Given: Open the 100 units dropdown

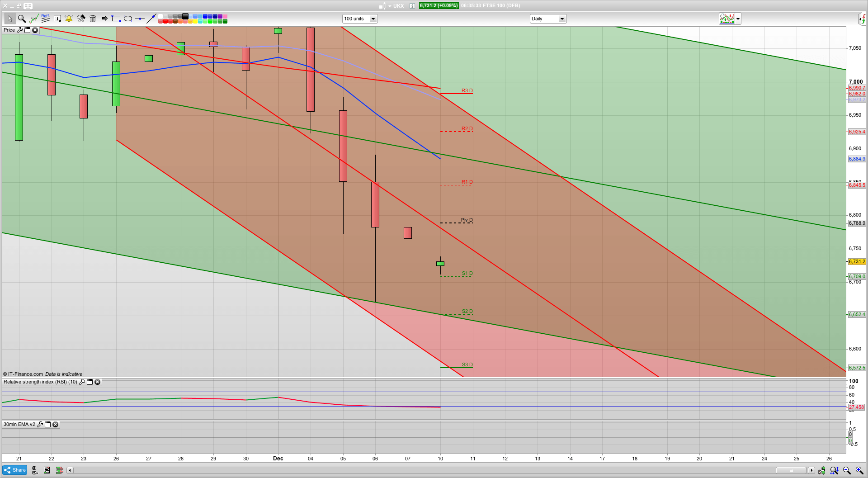Looking at the screenshot, I should coord(373,19).
